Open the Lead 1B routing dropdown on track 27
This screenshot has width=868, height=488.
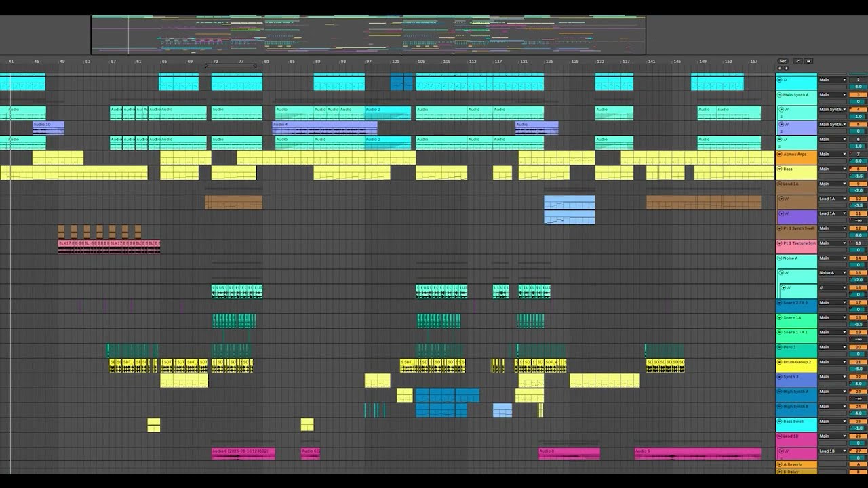point(833,451)
